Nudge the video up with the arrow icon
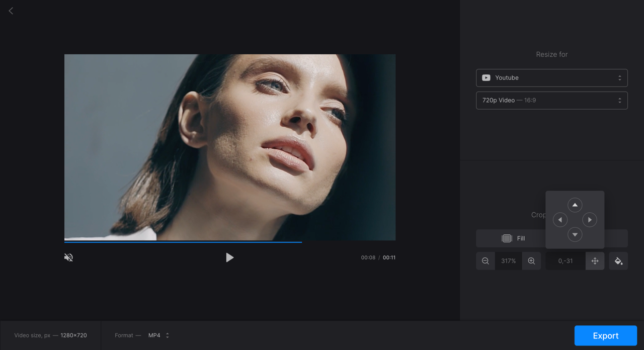 [x=575, y=205]
